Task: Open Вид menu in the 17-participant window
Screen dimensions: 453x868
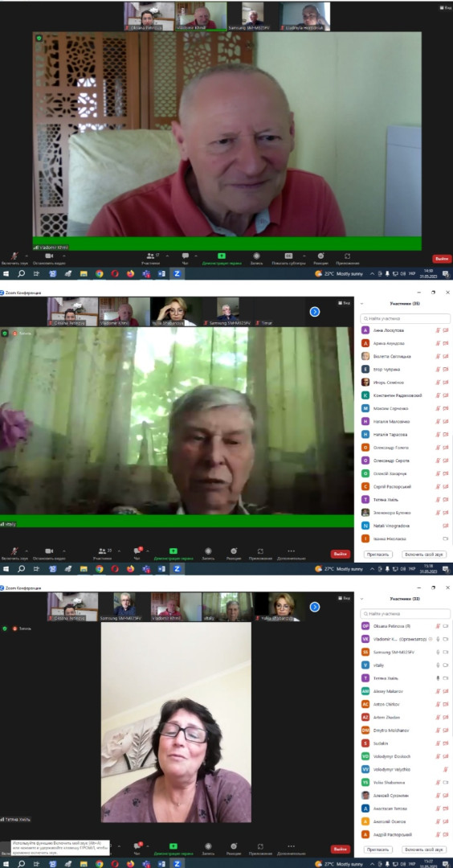Action: click(x=444, y=8)
